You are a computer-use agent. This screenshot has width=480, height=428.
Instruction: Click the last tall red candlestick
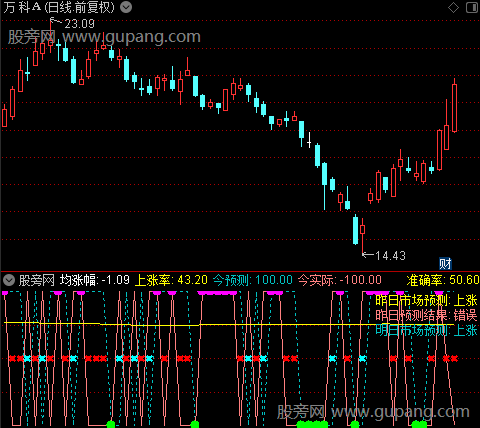[454, 108]
